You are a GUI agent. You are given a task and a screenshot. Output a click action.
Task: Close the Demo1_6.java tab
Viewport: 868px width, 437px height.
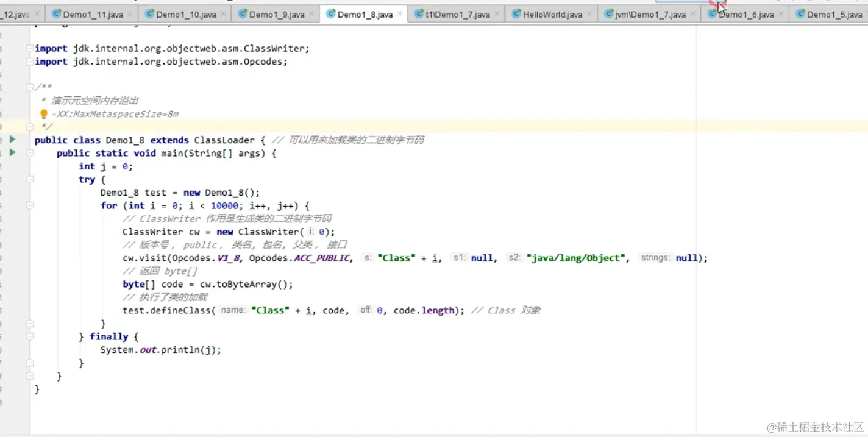tap(781, 14)
